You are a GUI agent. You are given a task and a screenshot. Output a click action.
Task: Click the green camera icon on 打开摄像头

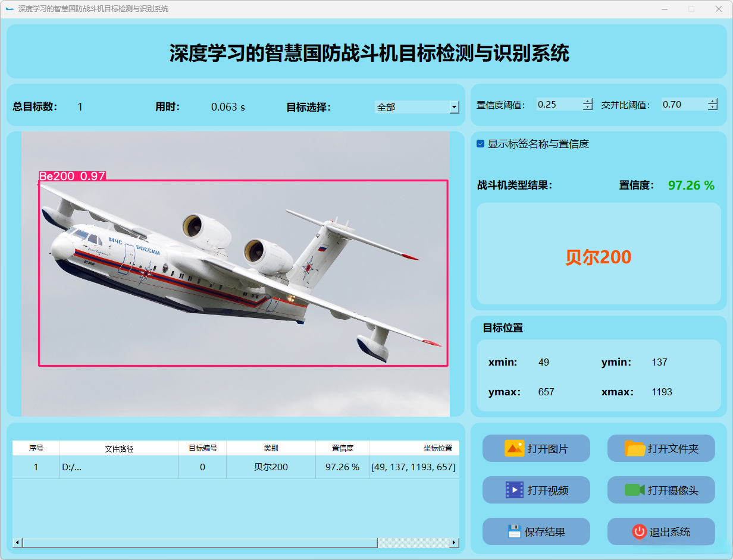pos(635,490)
